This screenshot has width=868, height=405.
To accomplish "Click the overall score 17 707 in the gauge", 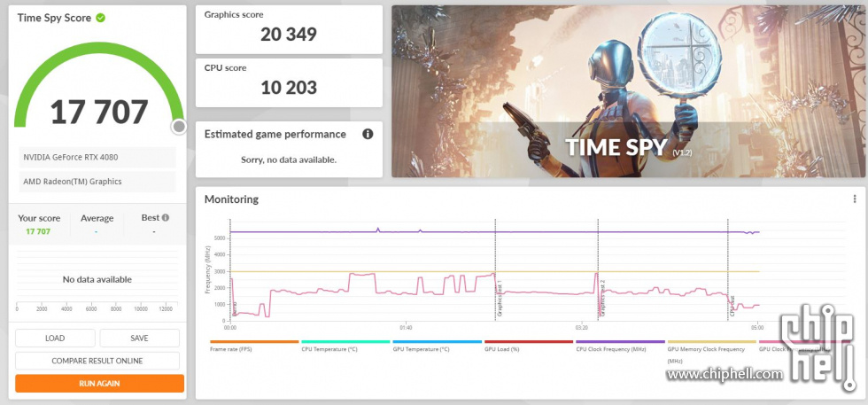I will (x=99, y=112).
